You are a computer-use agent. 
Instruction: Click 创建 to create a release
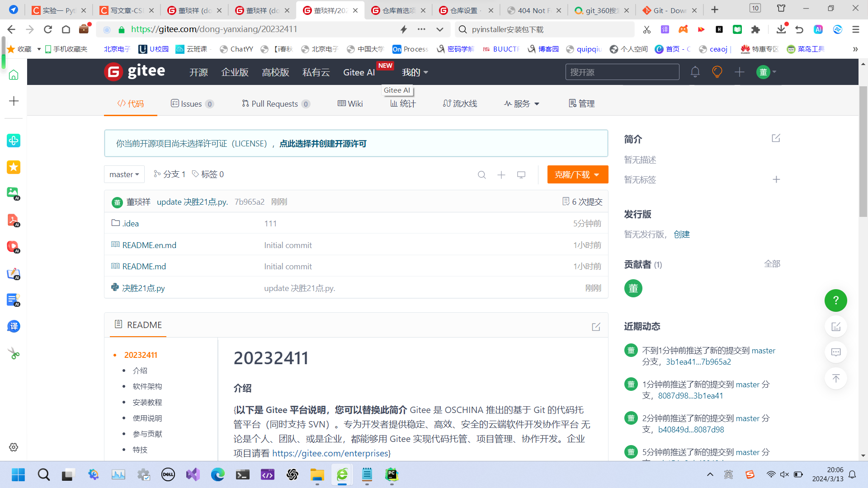point(682,234)
